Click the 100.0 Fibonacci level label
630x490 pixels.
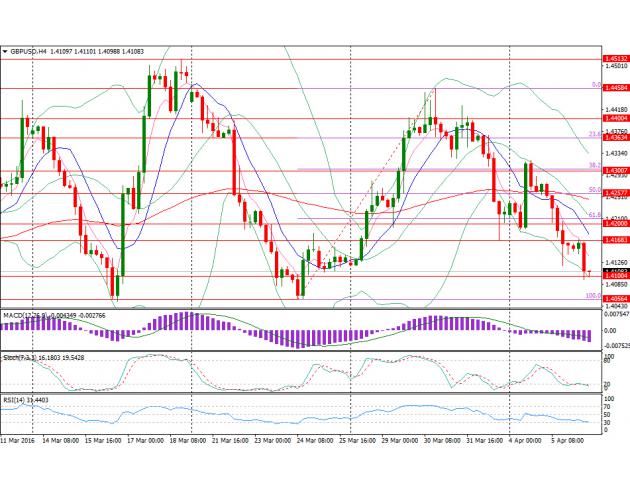point(591,296)
